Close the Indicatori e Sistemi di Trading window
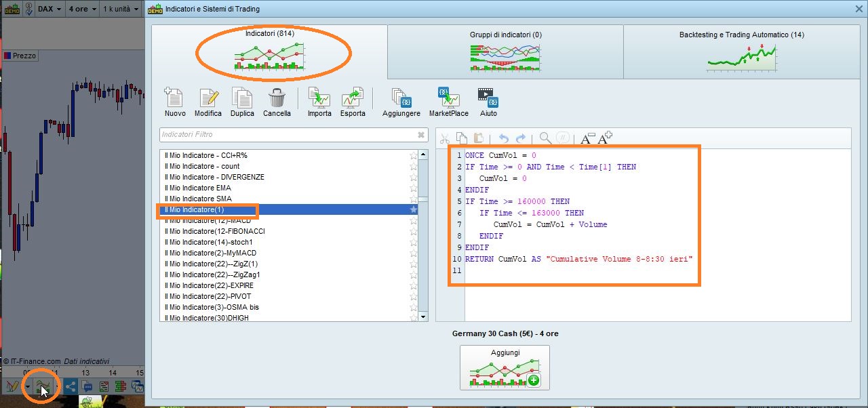The image size is (868, 408). (x=859, y=9)
